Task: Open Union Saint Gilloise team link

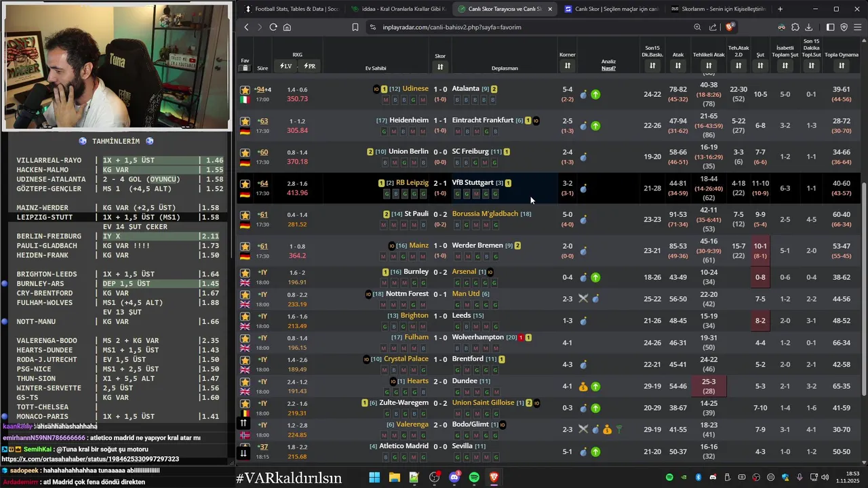Action: [484, 403]
